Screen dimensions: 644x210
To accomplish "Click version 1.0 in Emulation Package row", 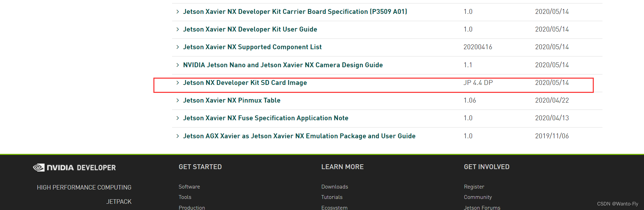I will click(x=468, y=136).
